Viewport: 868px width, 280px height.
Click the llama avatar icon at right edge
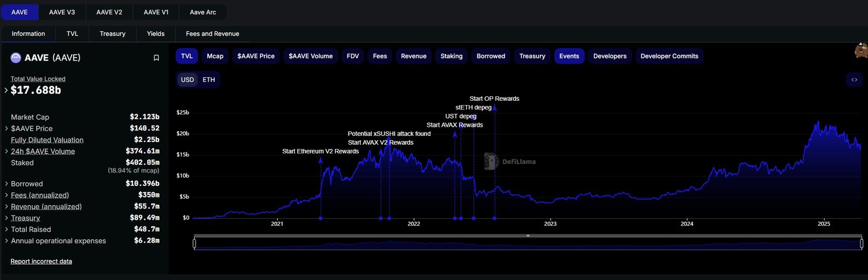(x=861, y=51)
